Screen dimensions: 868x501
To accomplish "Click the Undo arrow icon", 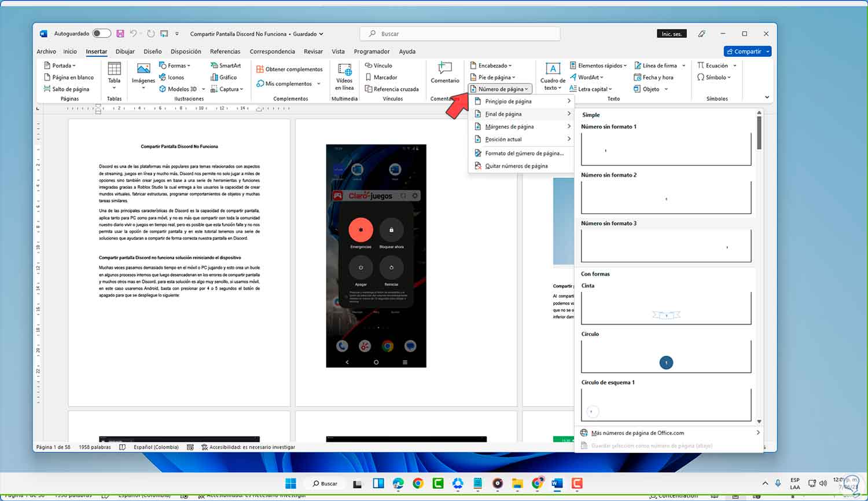I will pos(133,34).
